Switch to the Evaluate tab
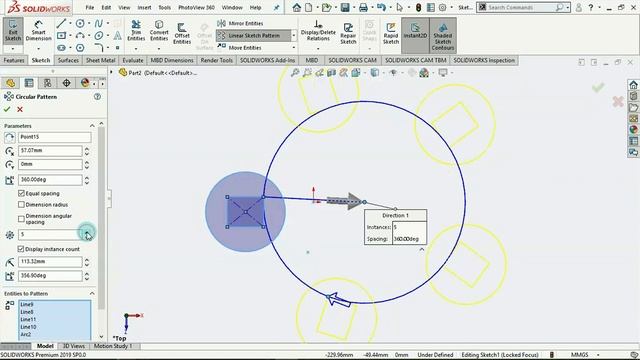 coord(133,60)
